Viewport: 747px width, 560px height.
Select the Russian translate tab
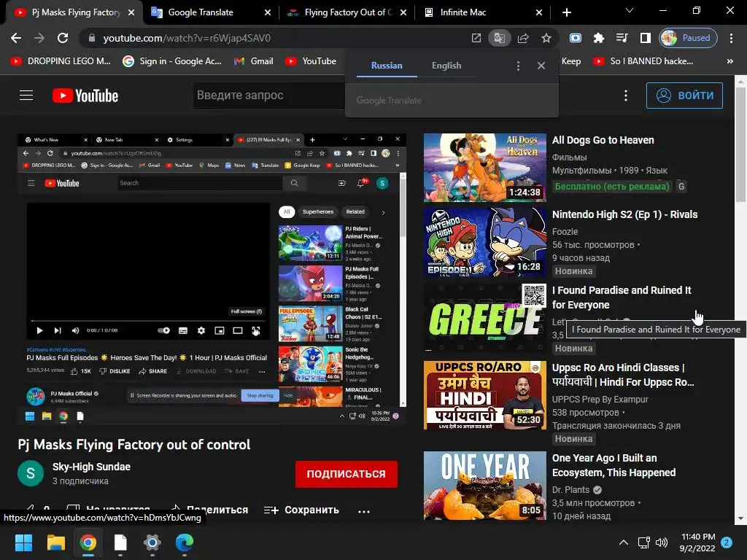tap(387, 66)
